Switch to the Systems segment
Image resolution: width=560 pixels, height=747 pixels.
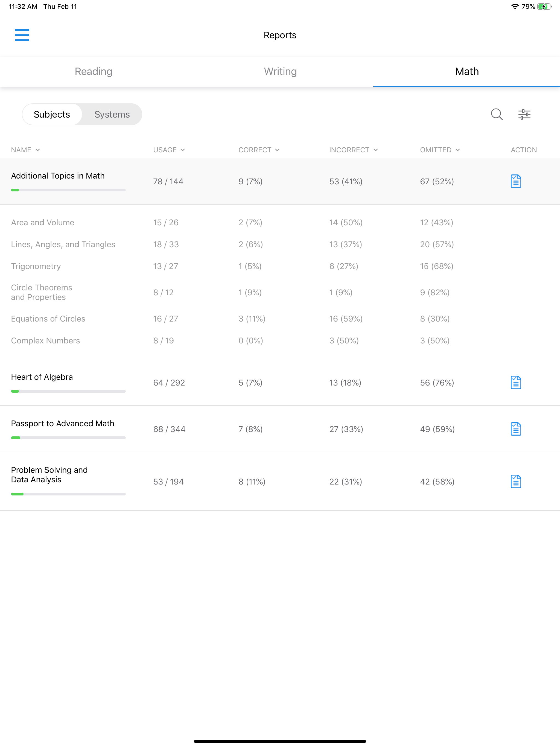pyautogui.click(x=112, y=115)
